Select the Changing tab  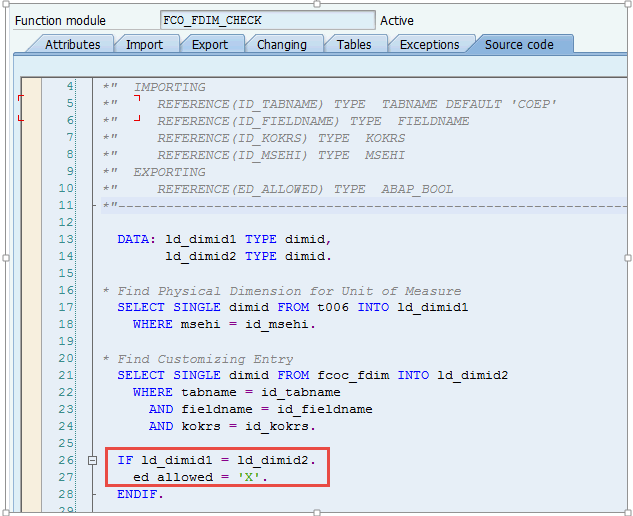point(282,44)
